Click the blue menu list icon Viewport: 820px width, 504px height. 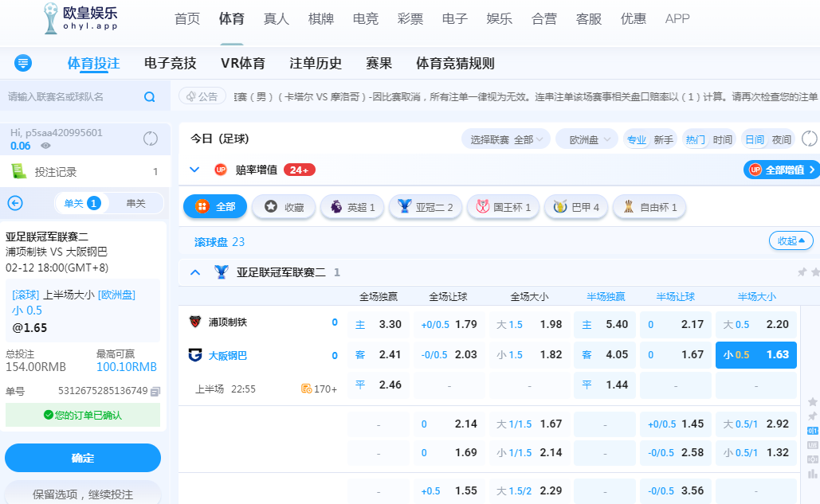[23, 63]
